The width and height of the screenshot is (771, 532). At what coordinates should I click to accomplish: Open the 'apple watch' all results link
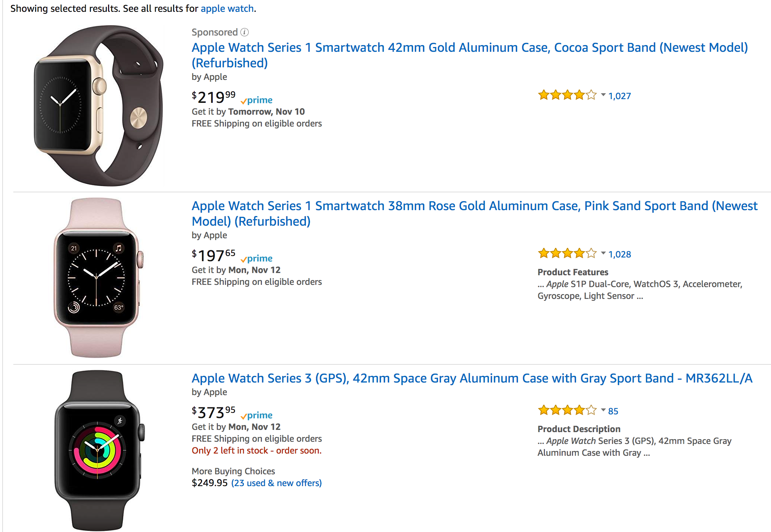[x=227, y=9]
